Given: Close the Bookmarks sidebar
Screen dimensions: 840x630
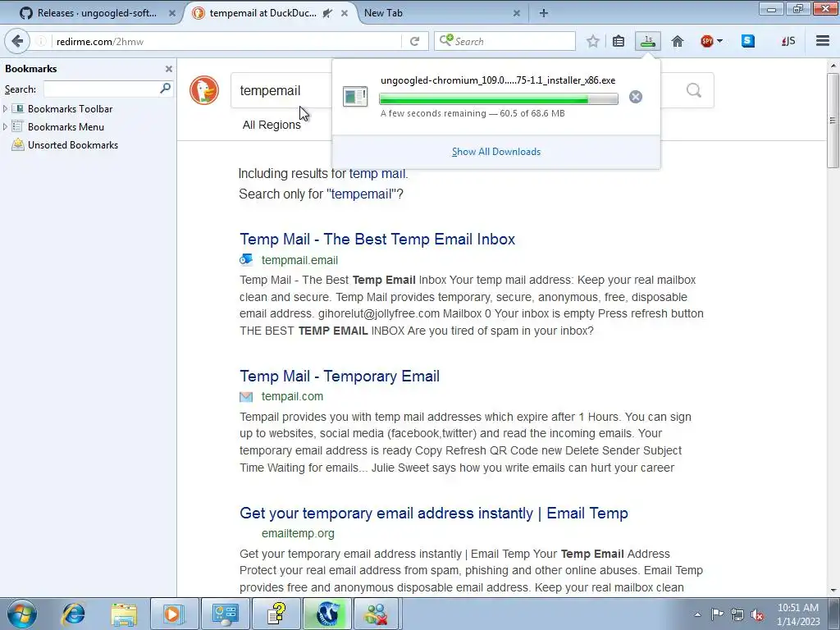Looking at the screenshot, I should point(169,69).
